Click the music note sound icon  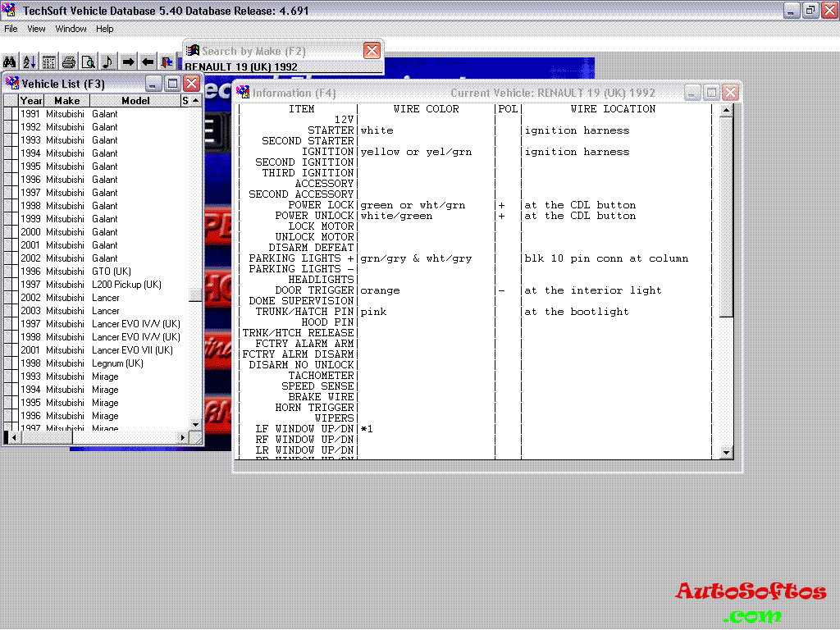click(108, 62)
